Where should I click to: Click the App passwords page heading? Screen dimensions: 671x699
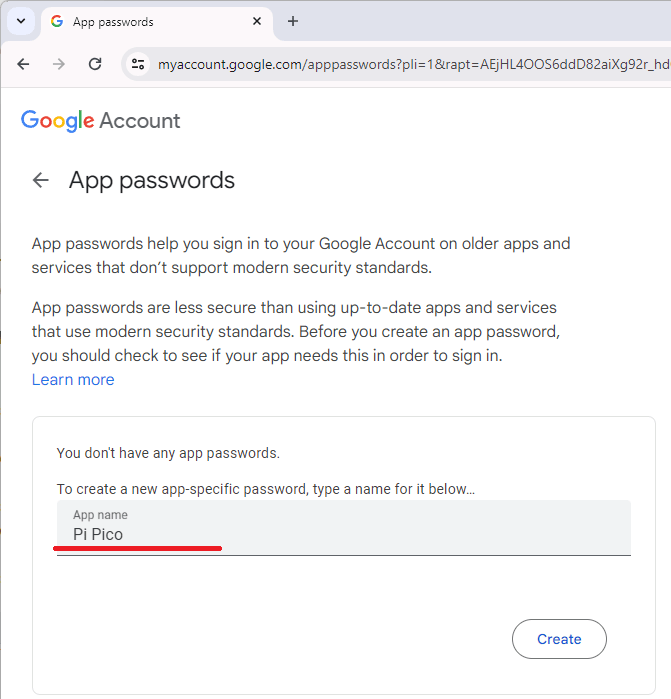coord(152,180)
